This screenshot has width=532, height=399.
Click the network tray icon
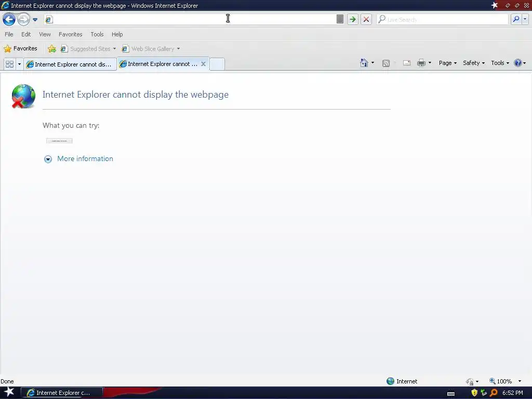(484, 393)
